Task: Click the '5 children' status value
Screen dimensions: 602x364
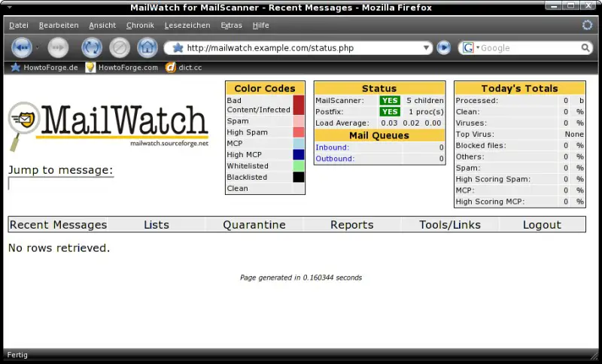Action: point(425,101)
